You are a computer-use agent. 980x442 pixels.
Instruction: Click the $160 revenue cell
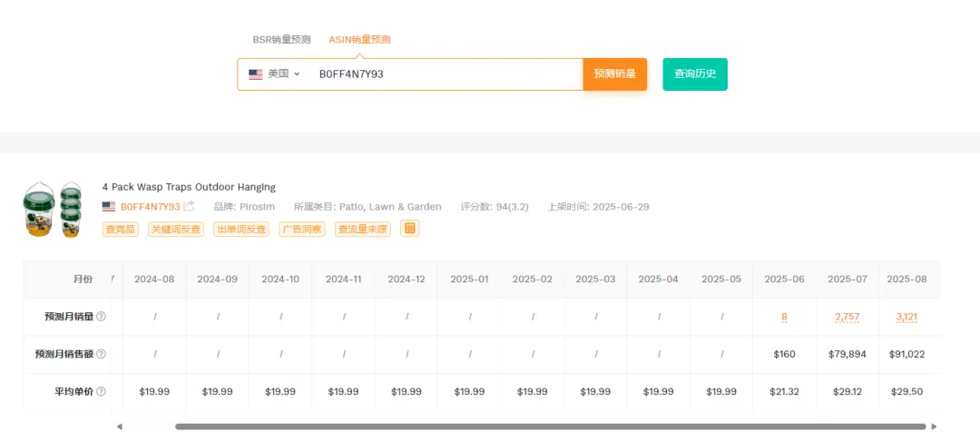point(784,354)
